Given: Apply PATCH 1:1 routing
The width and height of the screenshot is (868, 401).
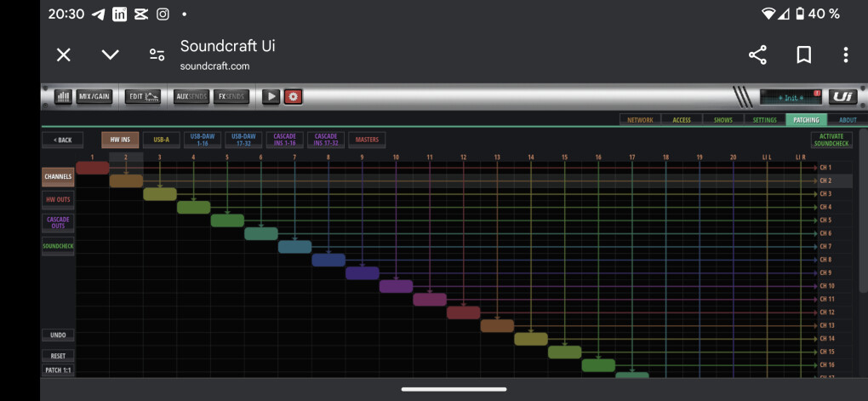Looking at the screenshot, I should pos(58,370).
